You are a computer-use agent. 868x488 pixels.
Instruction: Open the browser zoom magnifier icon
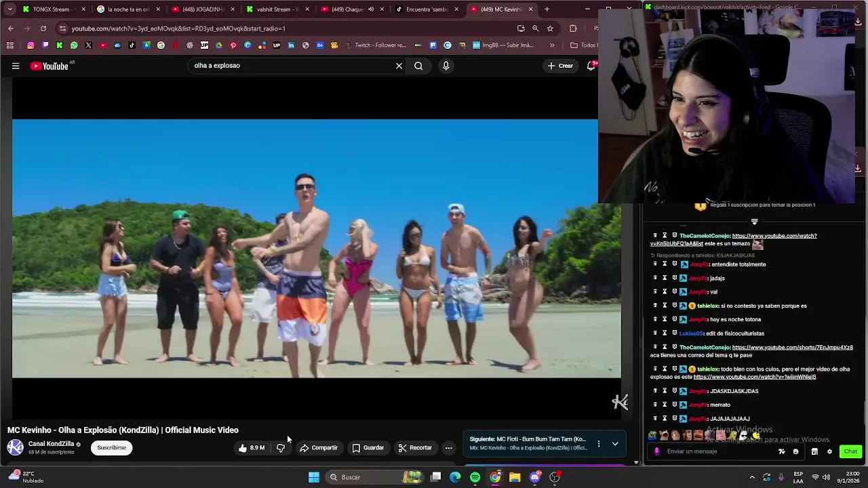(x=536, y=28)
